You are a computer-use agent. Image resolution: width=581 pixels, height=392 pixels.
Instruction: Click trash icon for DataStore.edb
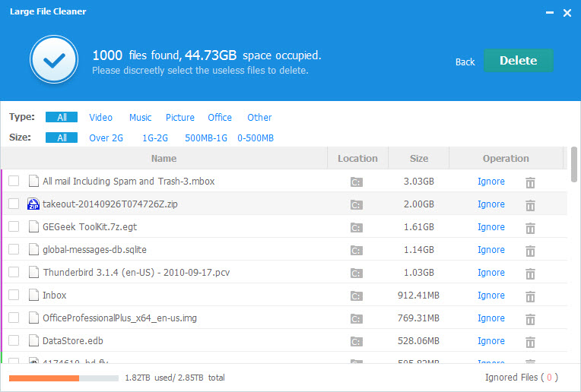point(530,342)
